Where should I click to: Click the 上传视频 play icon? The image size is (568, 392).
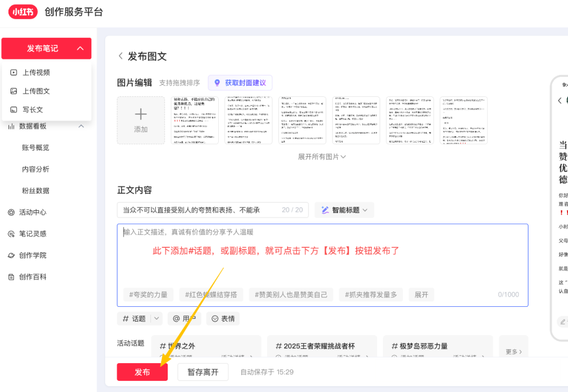coord(14,73)
